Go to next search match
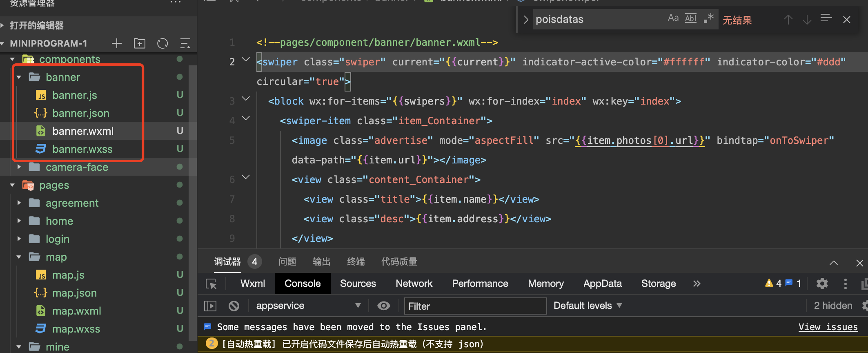 [x=807, y=19]
